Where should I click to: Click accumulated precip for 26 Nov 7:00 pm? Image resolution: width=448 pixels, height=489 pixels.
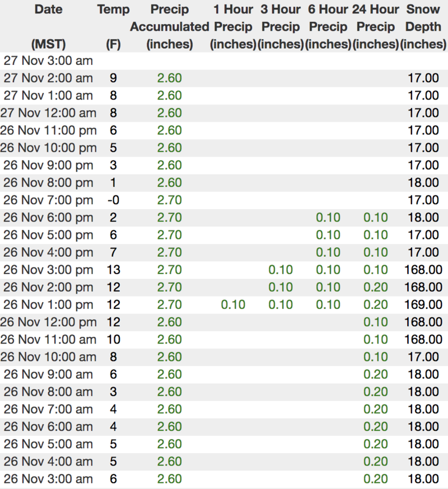pos(169,200)
